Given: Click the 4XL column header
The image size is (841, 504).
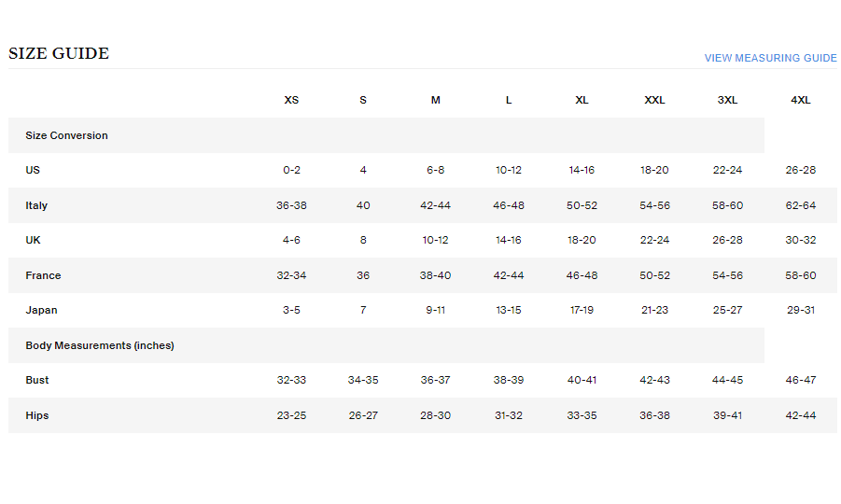Looking at the screenshot, I should pyautogui.click(x=800, y=100).
